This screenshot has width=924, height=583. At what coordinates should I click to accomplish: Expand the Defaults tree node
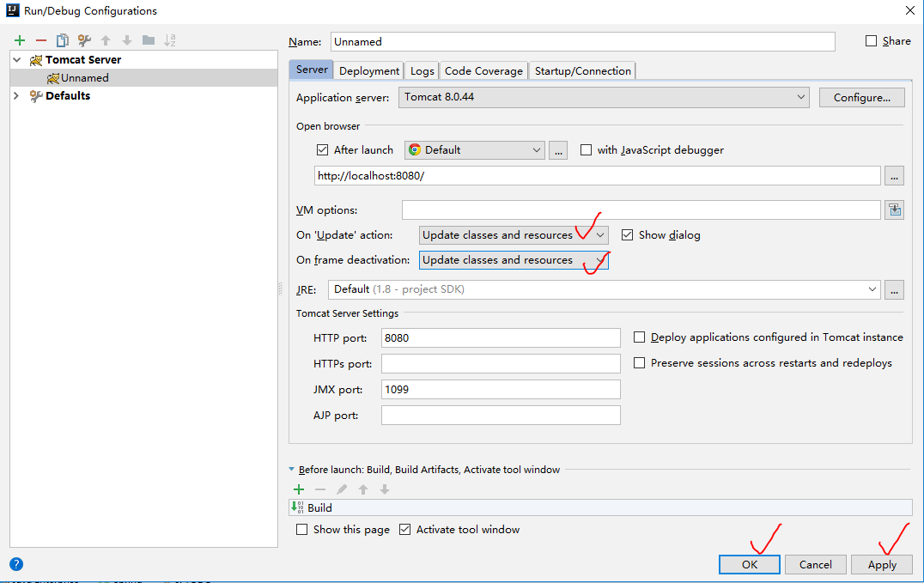point(16,96)
